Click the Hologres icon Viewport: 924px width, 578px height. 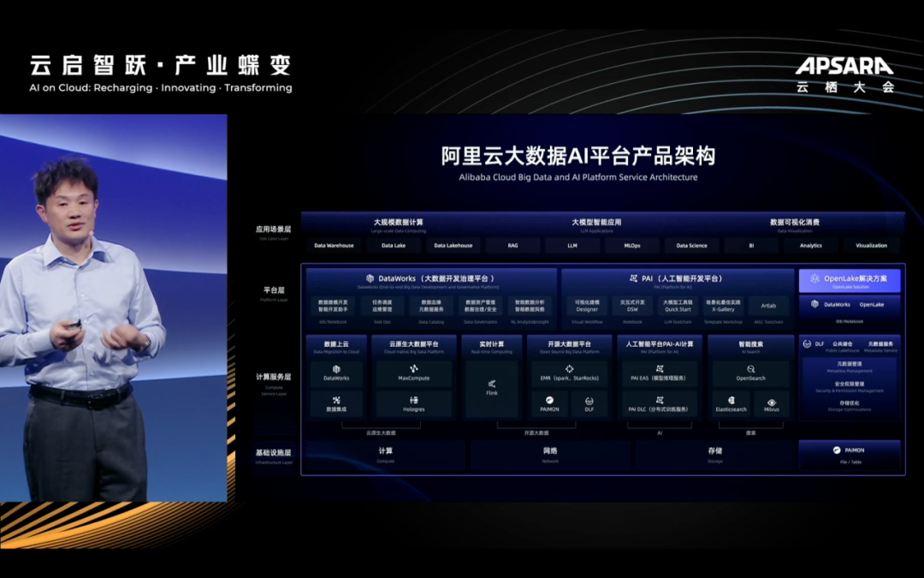[x=414, y=401]
